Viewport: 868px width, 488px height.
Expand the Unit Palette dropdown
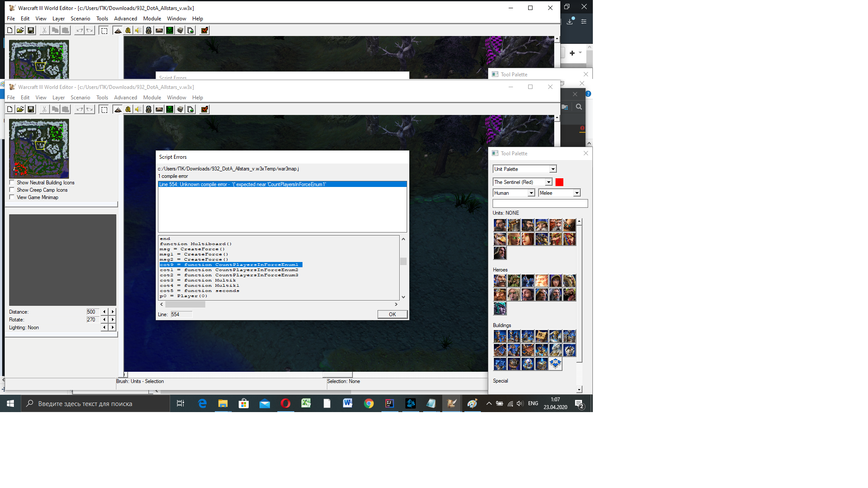(x=552, y=169)
